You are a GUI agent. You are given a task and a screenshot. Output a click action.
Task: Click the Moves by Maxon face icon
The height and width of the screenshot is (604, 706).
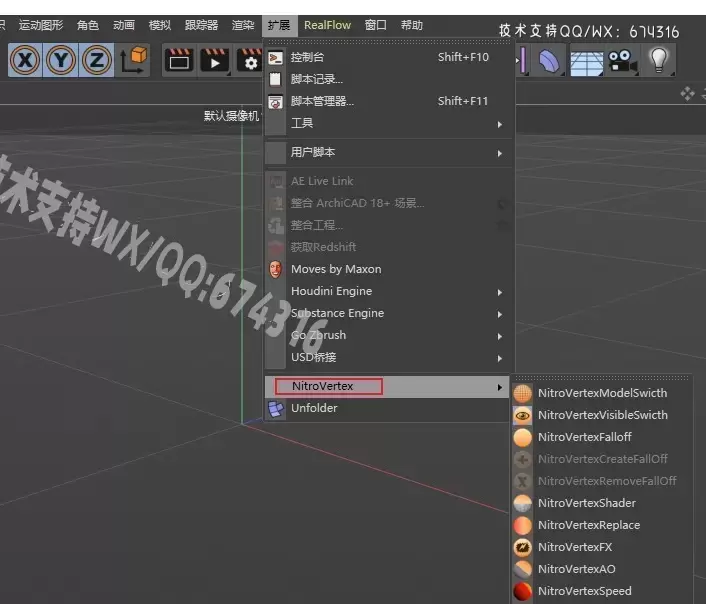[x=276, y=269]
